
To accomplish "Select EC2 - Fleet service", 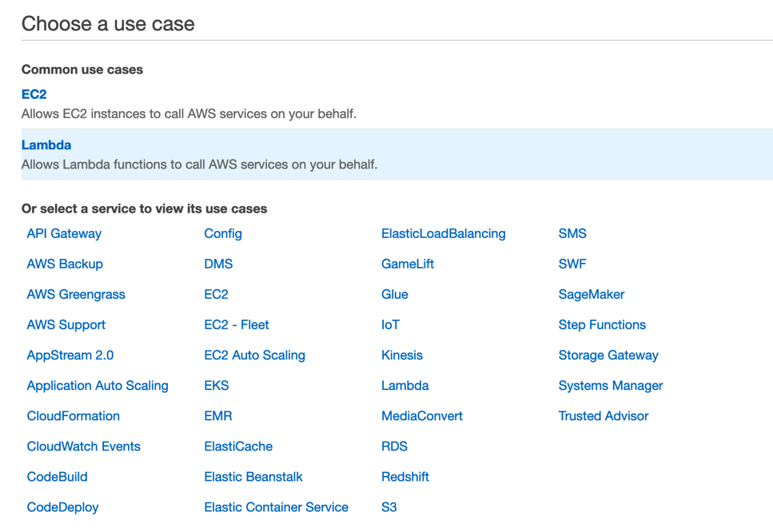I will point(237,325).
